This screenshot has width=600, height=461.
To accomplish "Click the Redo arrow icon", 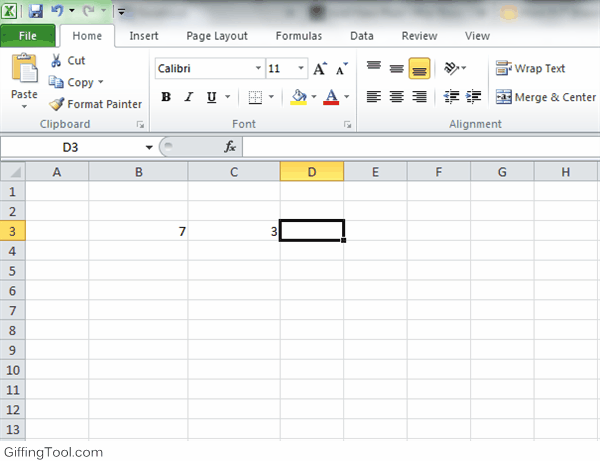I will [89, 11].
